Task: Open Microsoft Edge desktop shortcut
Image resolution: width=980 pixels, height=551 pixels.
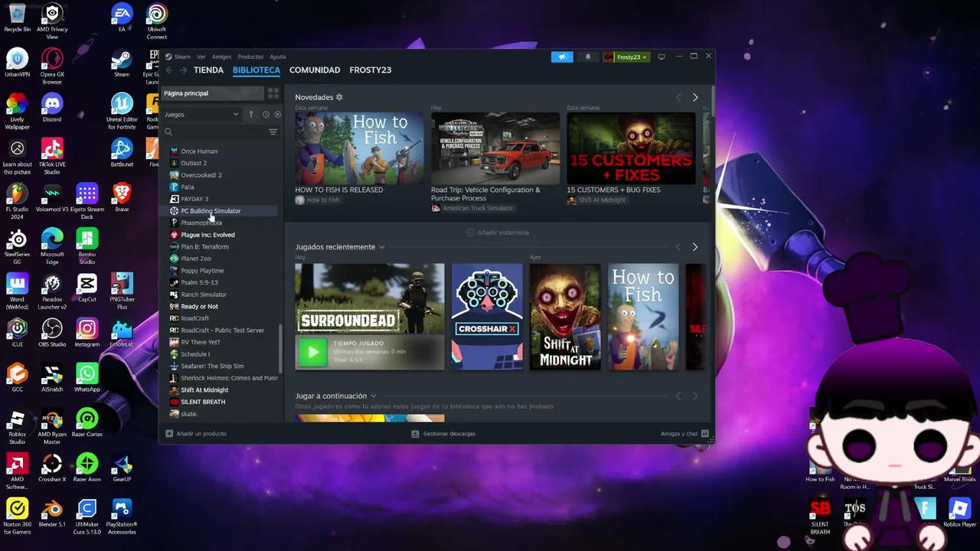Action: [x=52, y=247]
